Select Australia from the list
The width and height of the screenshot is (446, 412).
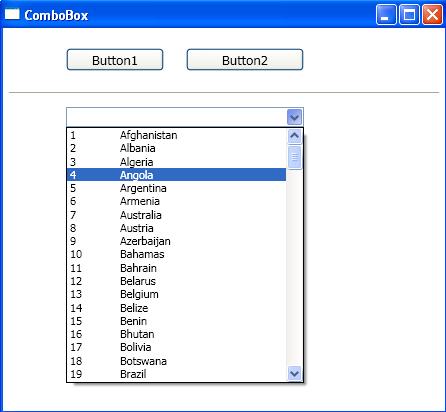coord(176,215)
